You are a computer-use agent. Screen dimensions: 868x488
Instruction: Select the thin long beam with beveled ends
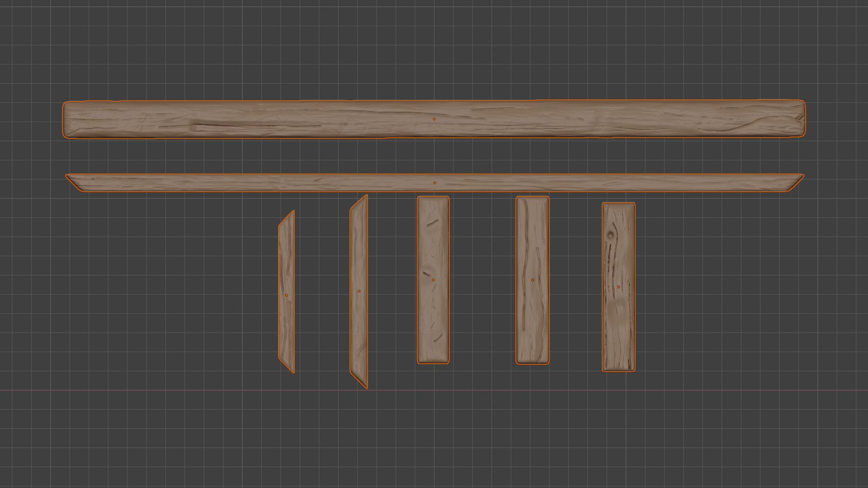[271, 183]
